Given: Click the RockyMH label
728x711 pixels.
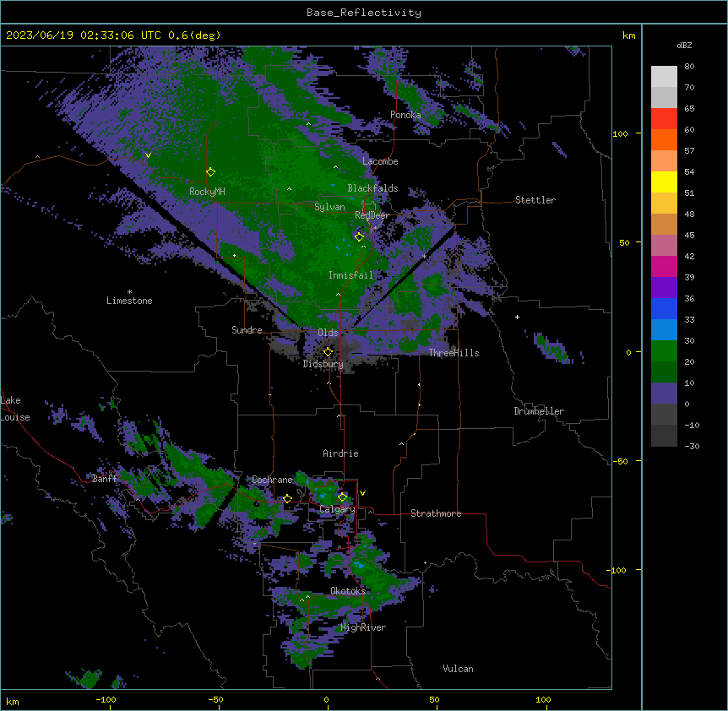Looking at the screenshot, I should click(207, 192).
